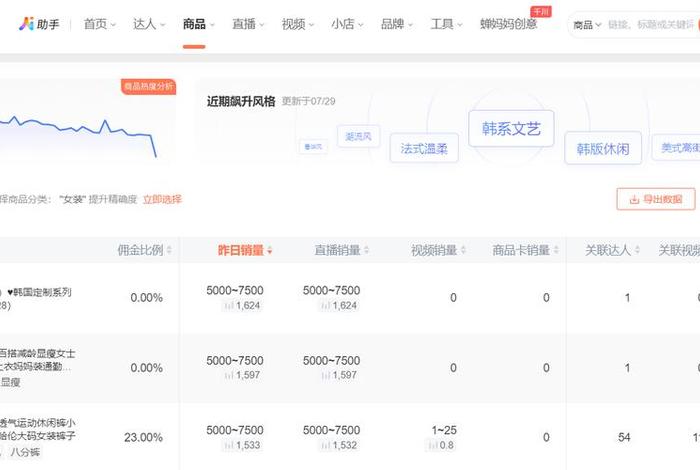700x470 pixels.
Task: Click the 助手 logo icon
Action: point(26,24)
